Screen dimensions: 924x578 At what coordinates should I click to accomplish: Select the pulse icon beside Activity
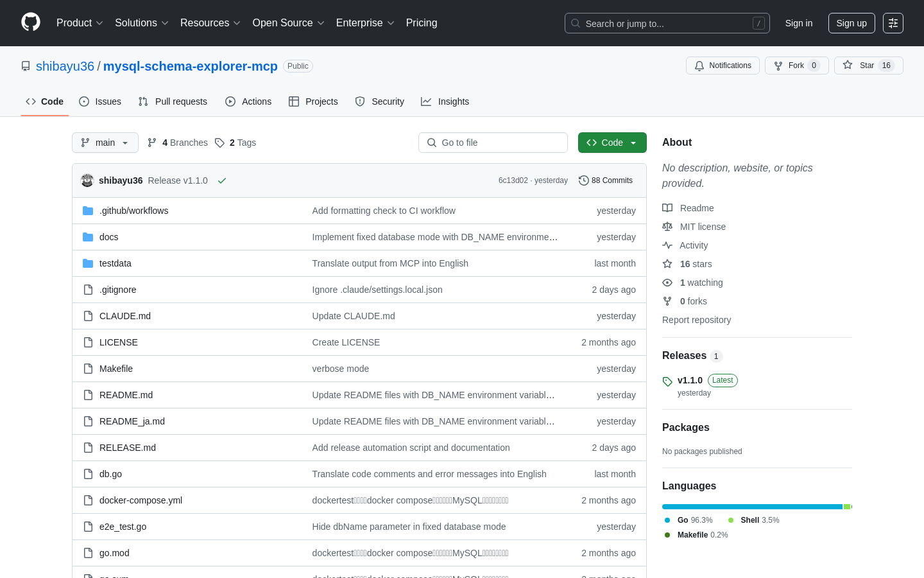coord(667,245)
